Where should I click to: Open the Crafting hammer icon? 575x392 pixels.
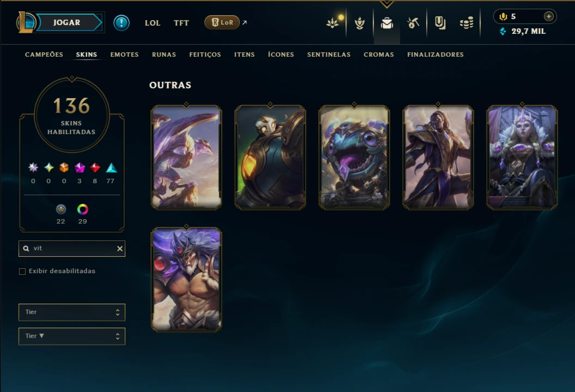(x=413, y=23)
